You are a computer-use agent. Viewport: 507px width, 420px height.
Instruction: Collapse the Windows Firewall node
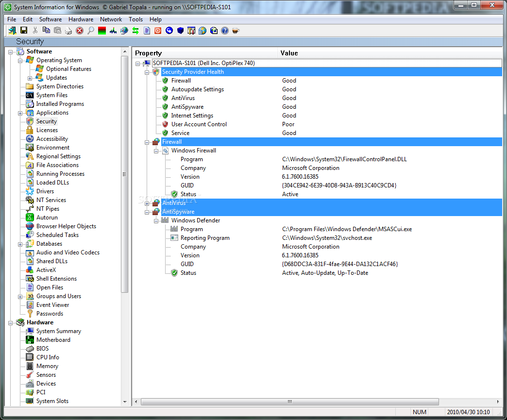156,151
